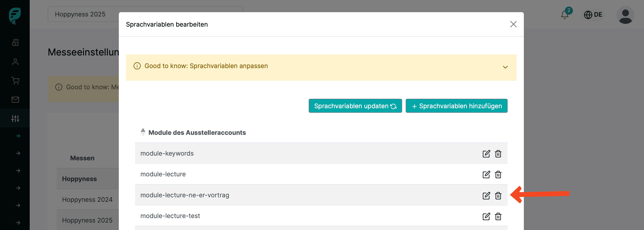
Task: Select Hoppyness 2025 in Messen list
Action: pyautogui.click(x=87, y=220)
